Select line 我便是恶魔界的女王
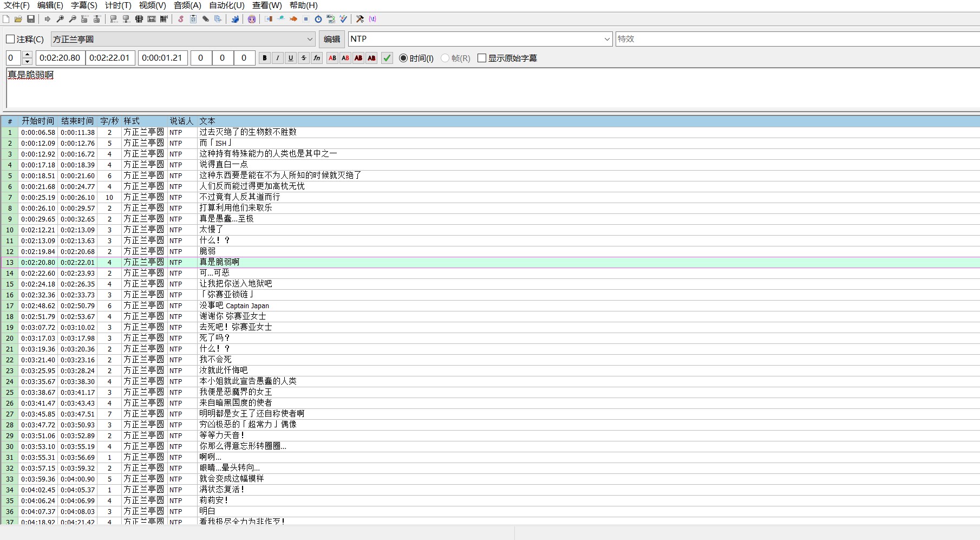The width and height of the screenshot is (980, 540). [x=490, y=392]
